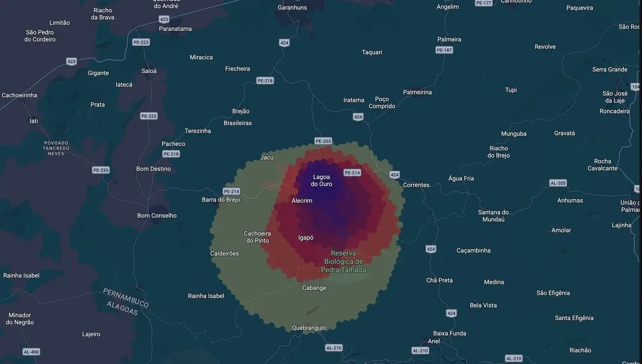Click the Lagoa do Ouro label
This screenshot has width=642, height=364.
(x=322, y=180)
